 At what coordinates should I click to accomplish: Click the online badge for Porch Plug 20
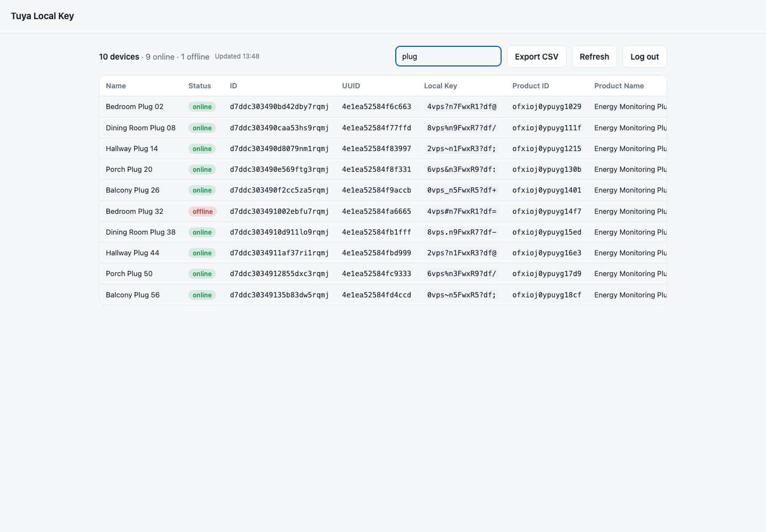[202, 169]
